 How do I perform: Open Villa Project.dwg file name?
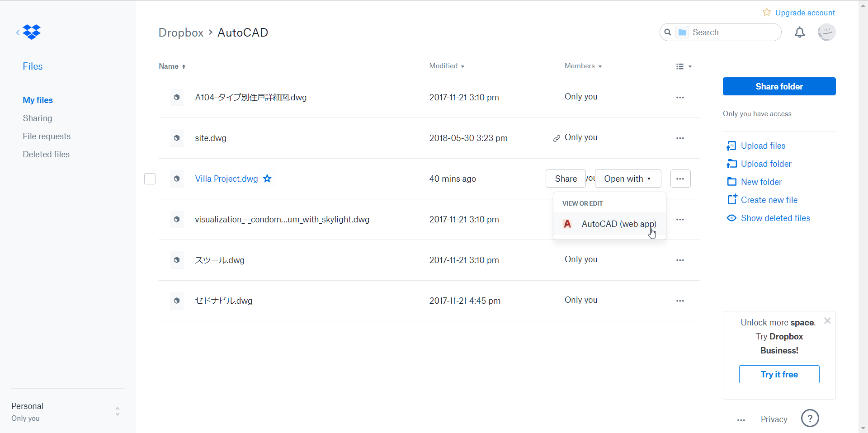pyautogui.click(x=226, y=179)
